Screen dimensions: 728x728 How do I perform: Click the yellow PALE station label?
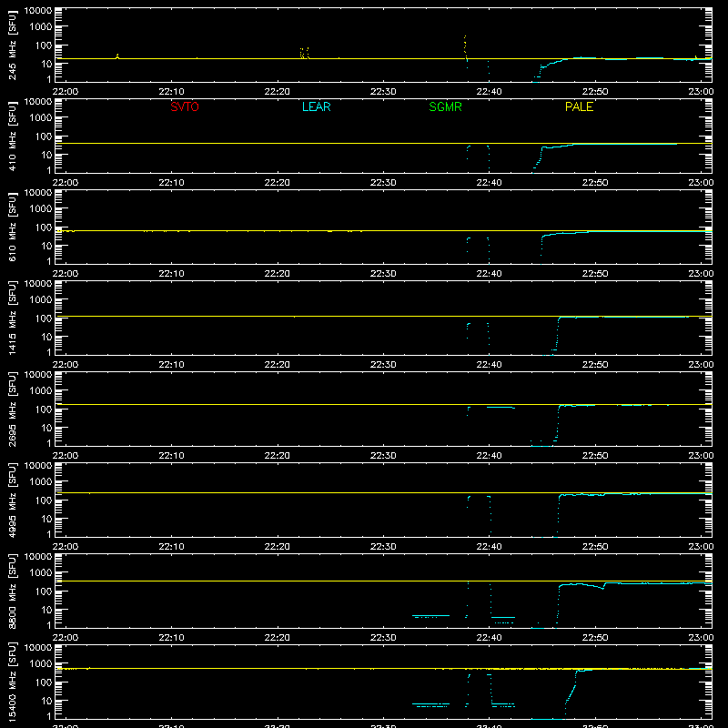[x=579, y=106]
